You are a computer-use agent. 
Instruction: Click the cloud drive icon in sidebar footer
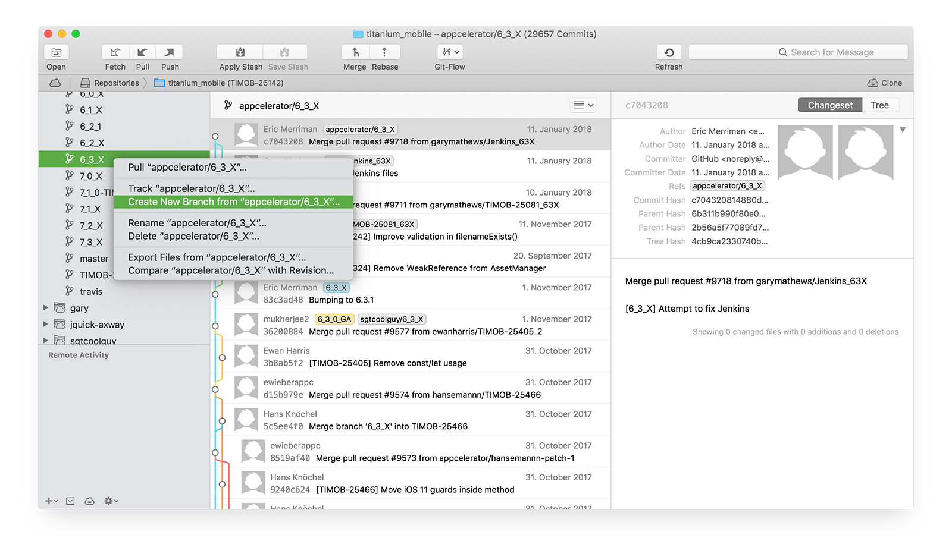point(89,501)
